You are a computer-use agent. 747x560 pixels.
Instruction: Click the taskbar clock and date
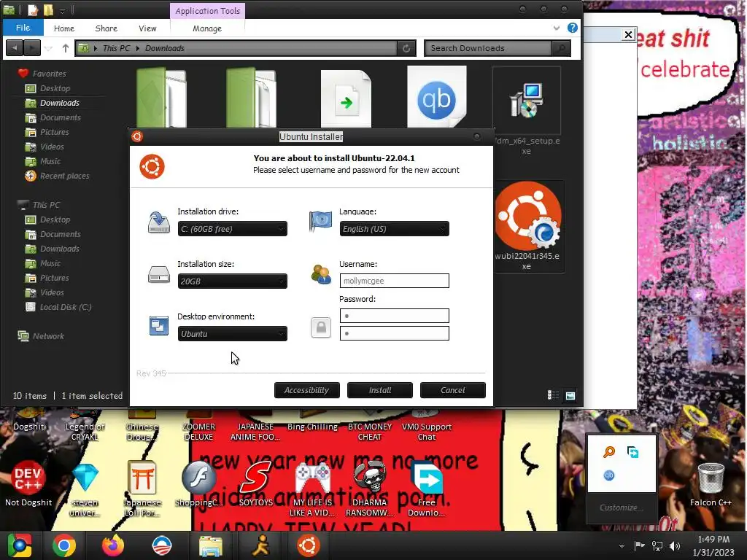point(713,545)
